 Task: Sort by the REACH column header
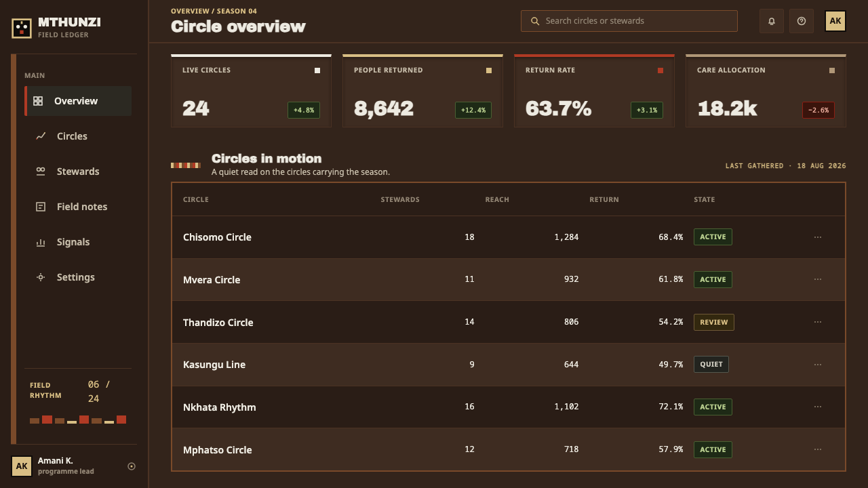tap(497, 199)
